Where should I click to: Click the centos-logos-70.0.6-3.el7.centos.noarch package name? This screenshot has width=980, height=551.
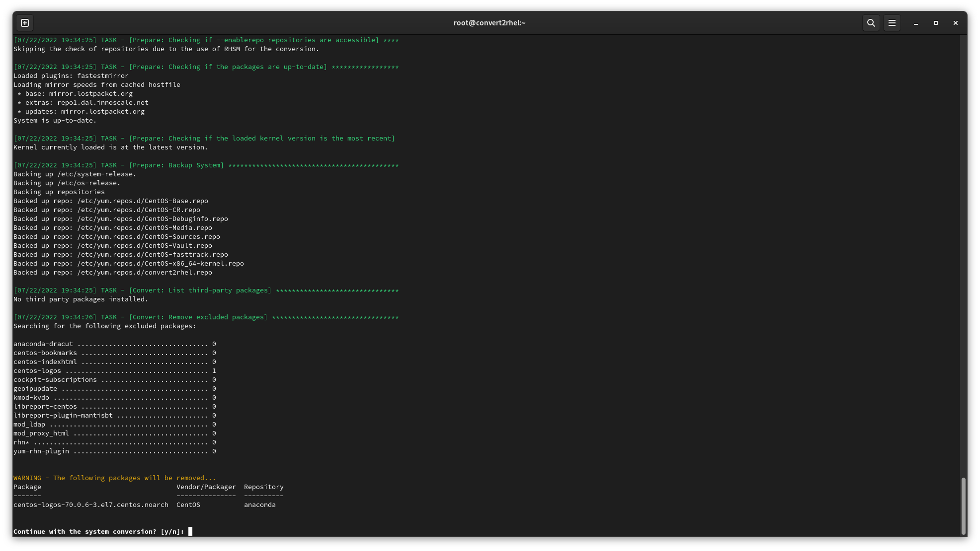90,505
